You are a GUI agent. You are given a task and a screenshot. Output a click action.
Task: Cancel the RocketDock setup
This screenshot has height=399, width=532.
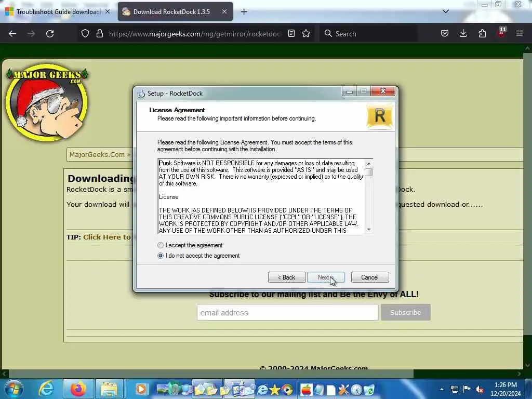pyautogui.click(x=370, y=277)
